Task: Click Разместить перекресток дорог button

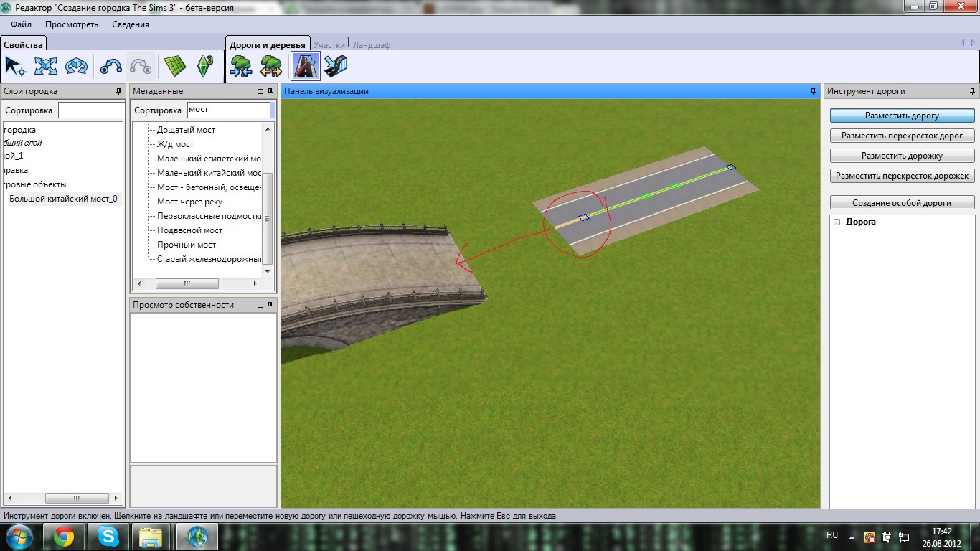Action: point(902,136)
